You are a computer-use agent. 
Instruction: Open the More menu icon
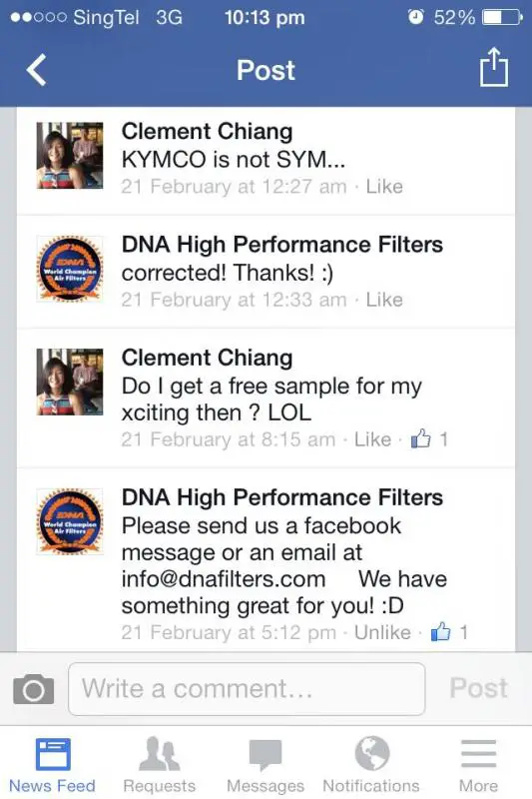[x=478, y=754]
